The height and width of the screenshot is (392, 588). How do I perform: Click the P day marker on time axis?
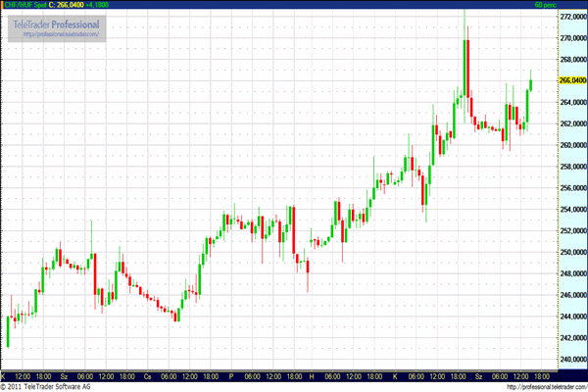[231, 376]
